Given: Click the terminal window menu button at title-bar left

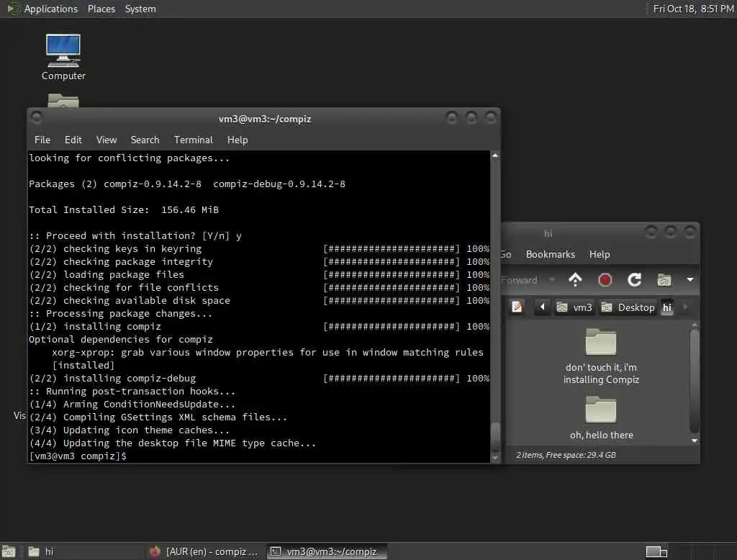Looking at the screenshot, I should (37, 118).
